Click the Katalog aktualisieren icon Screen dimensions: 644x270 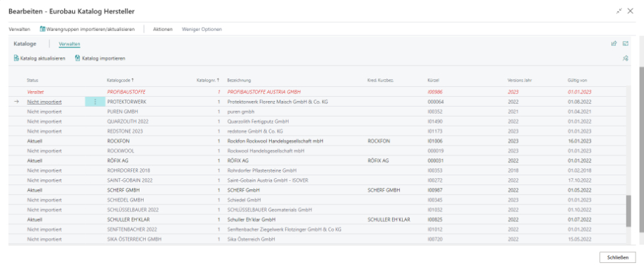(16, 58)
